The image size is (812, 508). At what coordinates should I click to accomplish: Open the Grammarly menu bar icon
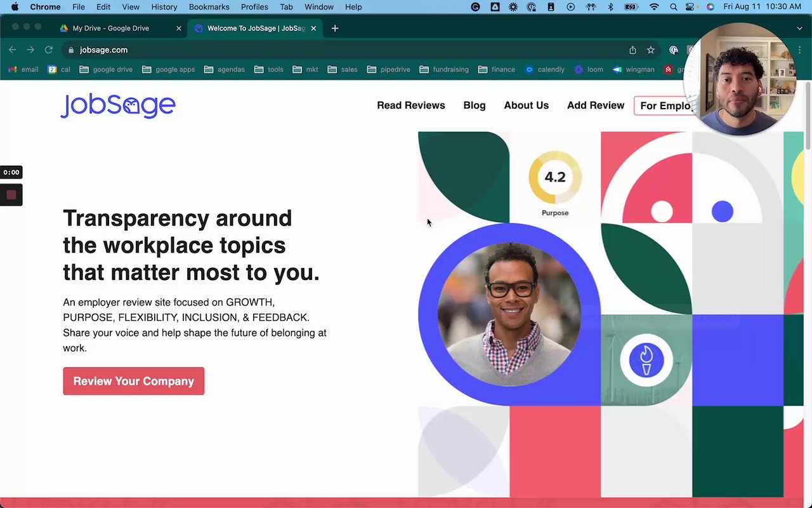(476, 7)
